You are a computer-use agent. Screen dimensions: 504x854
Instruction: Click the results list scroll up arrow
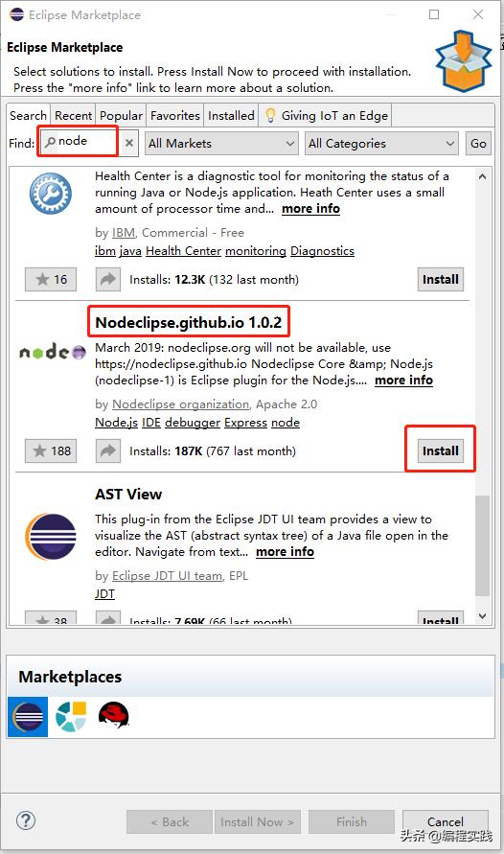pyautogui.click(x=482, y=176)
